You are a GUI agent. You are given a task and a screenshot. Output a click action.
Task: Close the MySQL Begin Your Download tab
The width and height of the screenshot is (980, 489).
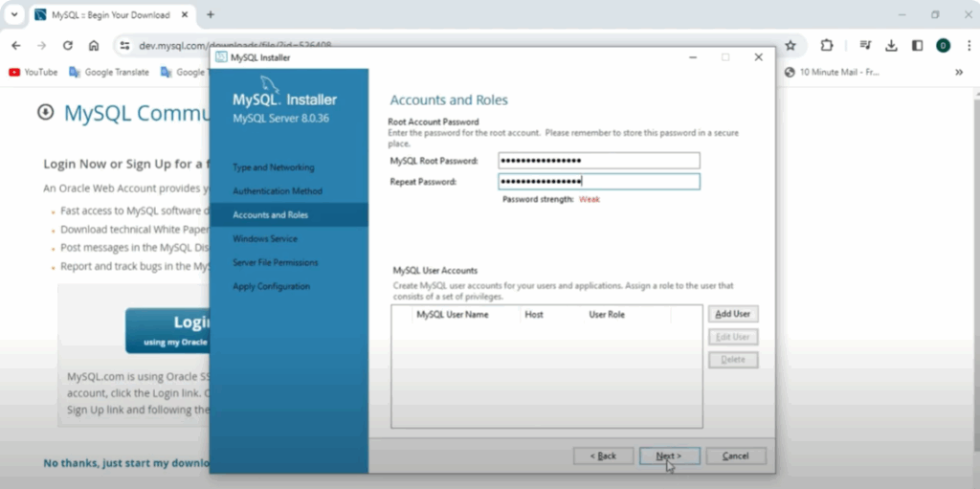(x=187, y=14)
